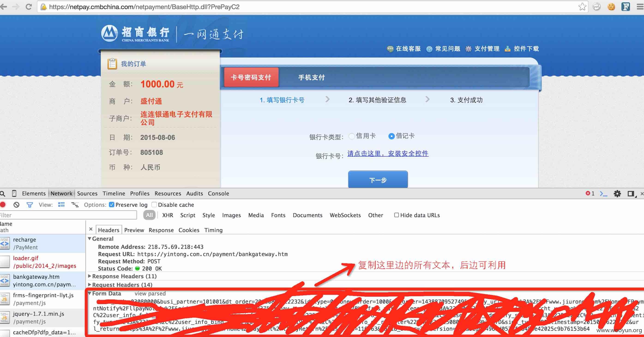Select the jquery-1.7.1.min.js request
The image size is (644, 337).
42,318
